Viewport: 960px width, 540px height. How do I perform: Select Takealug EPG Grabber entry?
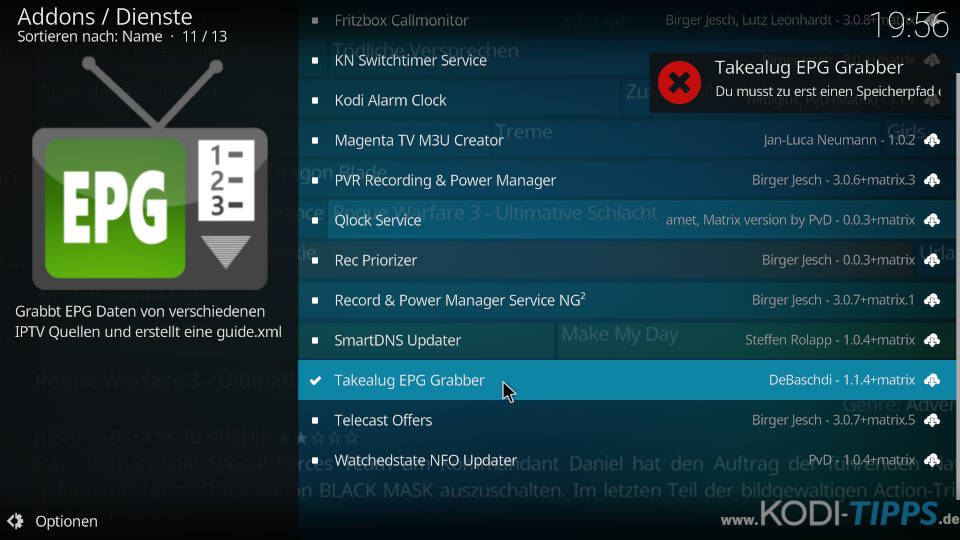click(x=627, y=380)
